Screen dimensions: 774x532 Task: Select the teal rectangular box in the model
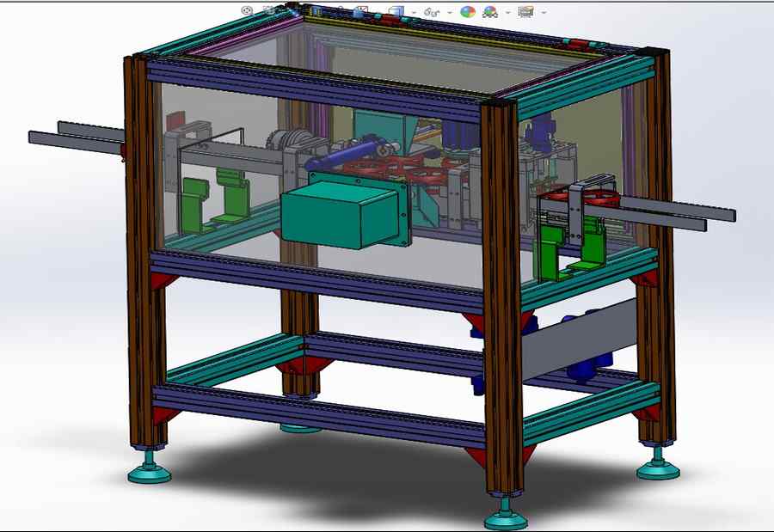pos(341,214)
